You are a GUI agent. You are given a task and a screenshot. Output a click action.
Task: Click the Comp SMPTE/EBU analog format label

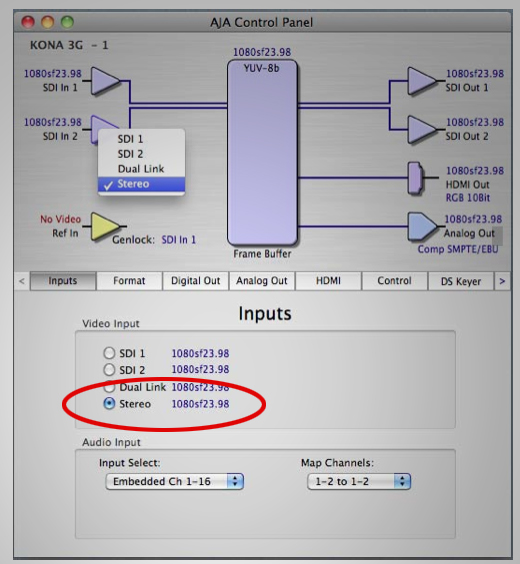tap(458, 249)
